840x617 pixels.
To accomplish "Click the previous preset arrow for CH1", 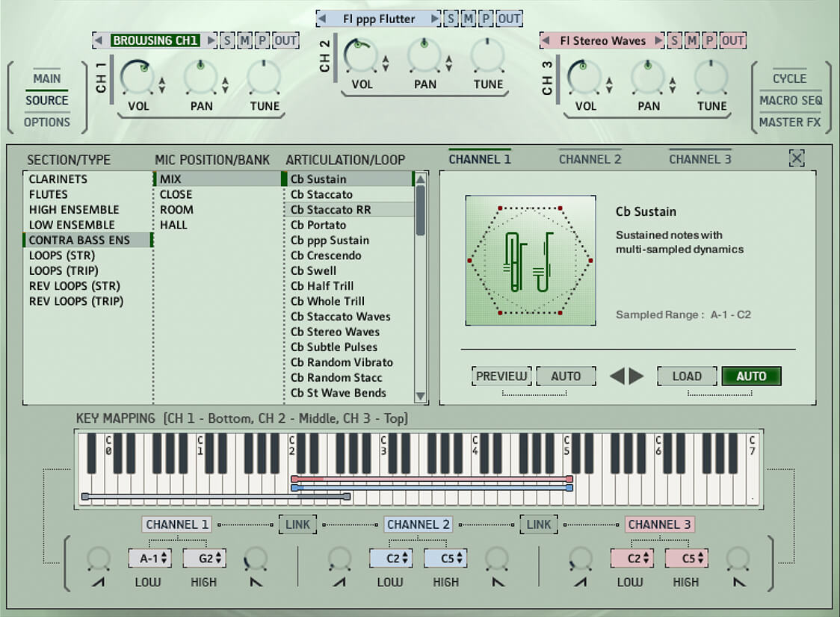I will 98,40.
